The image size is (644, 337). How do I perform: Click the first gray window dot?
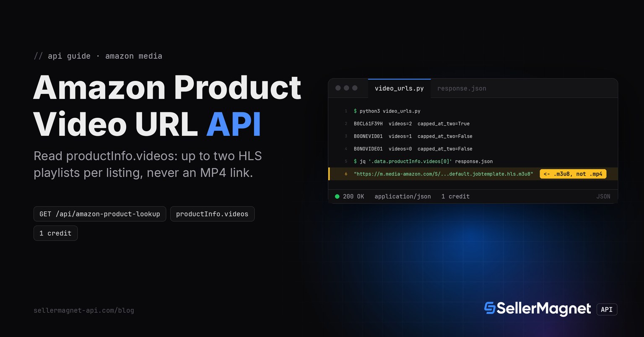click(338, 88)
